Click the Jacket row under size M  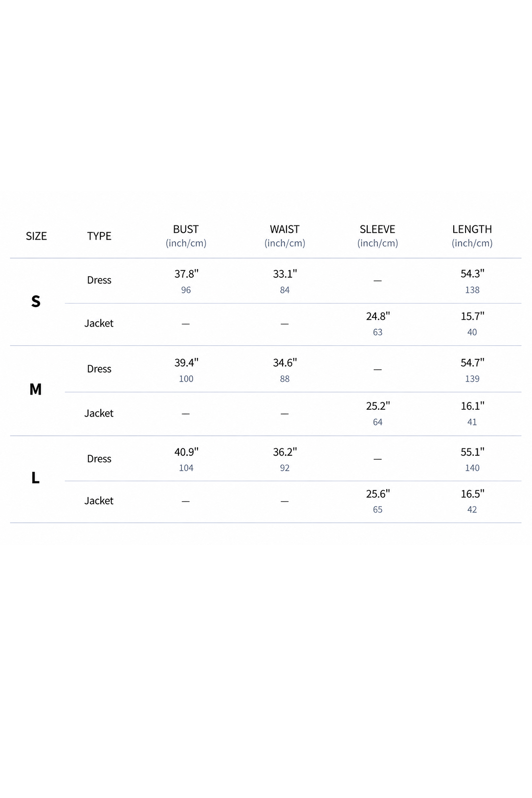point(293,414)
